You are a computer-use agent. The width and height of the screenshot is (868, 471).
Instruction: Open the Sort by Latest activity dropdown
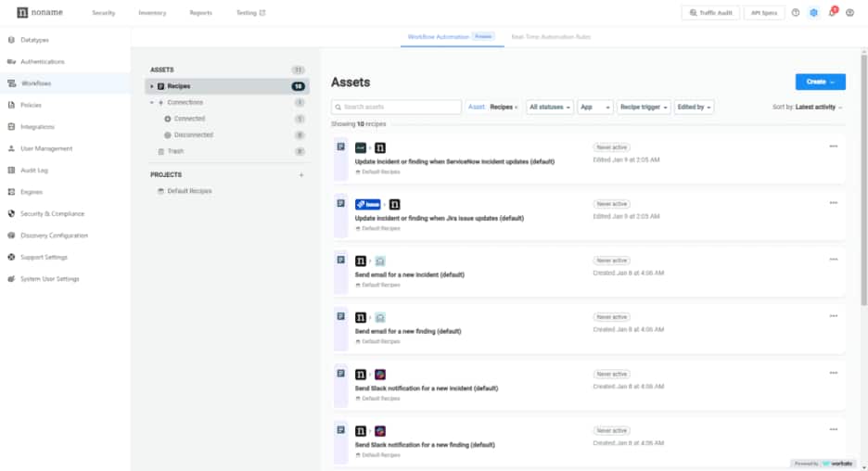point(808,108)
